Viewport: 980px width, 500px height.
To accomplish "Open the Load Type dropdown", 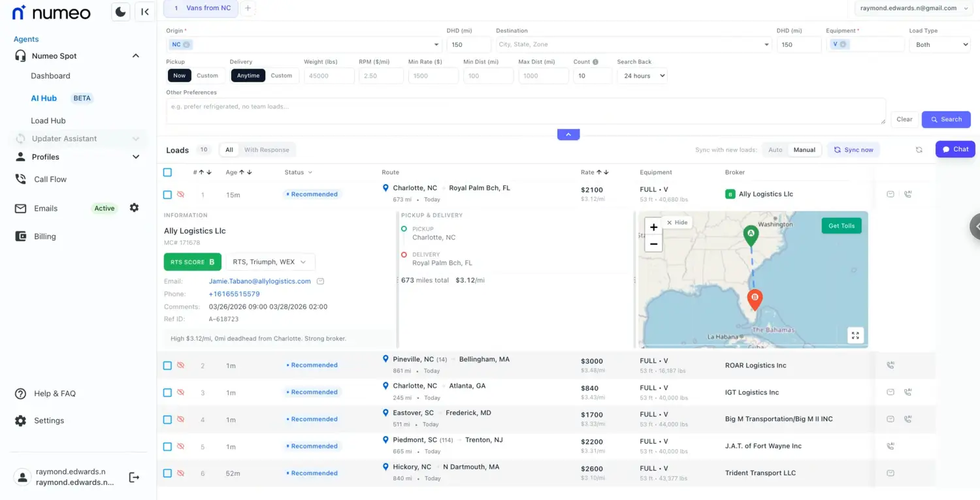I will tap(939, 44).
